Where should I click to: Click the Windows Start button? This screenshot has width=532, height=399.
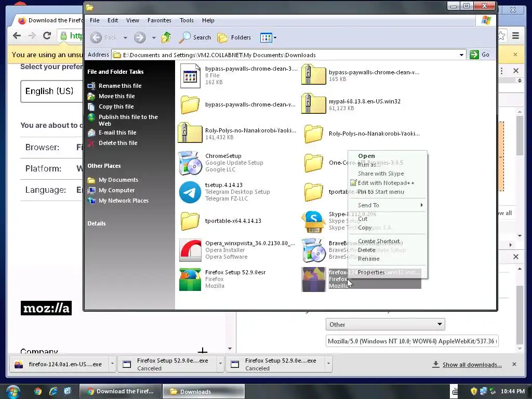13,392
